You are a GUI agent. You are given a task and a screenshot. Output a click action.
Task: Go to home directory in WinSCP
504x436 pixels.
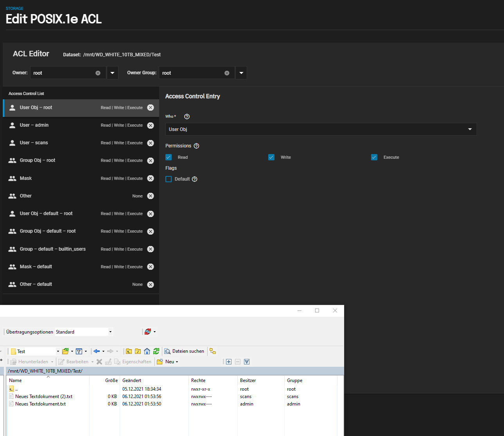point(147,351)
